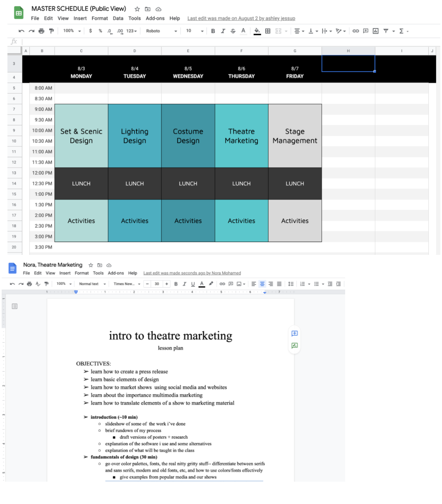Open the Data menu in Sheets
442x504 pixels.
[x=118, y=18]
